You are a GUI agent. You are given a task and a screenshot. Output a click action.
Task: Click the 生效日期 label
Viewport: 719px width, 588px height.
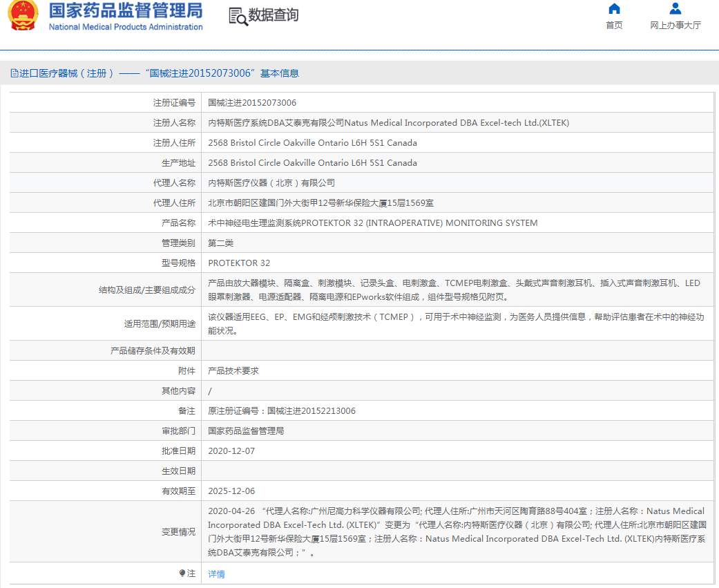pyautogui.click(x=178, y=471)
